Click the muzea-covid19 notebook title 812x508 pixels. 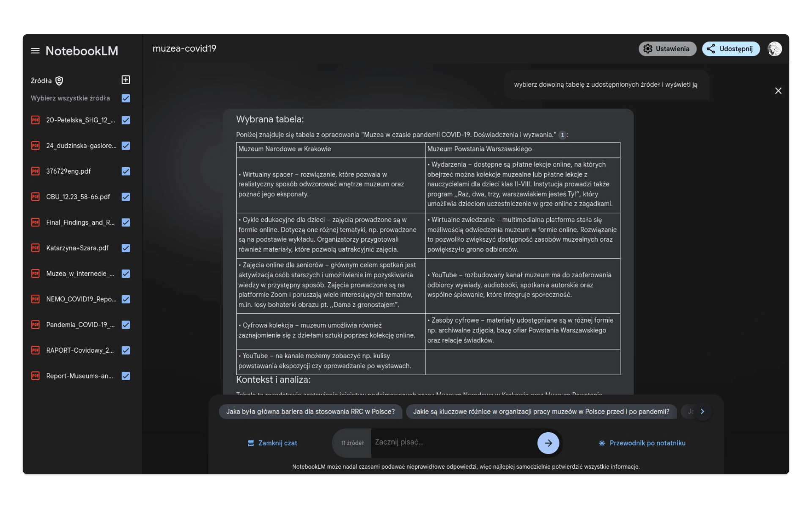184,49
